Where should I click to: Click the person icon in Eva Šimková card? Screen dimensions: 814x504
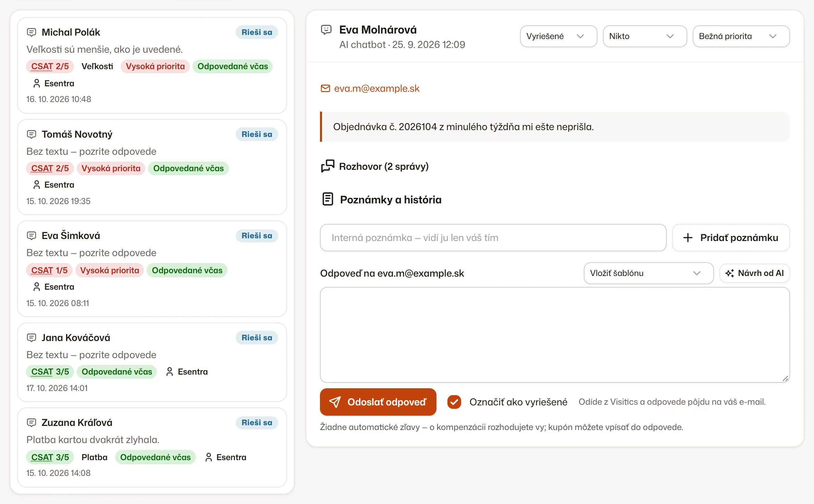(37, 287)
